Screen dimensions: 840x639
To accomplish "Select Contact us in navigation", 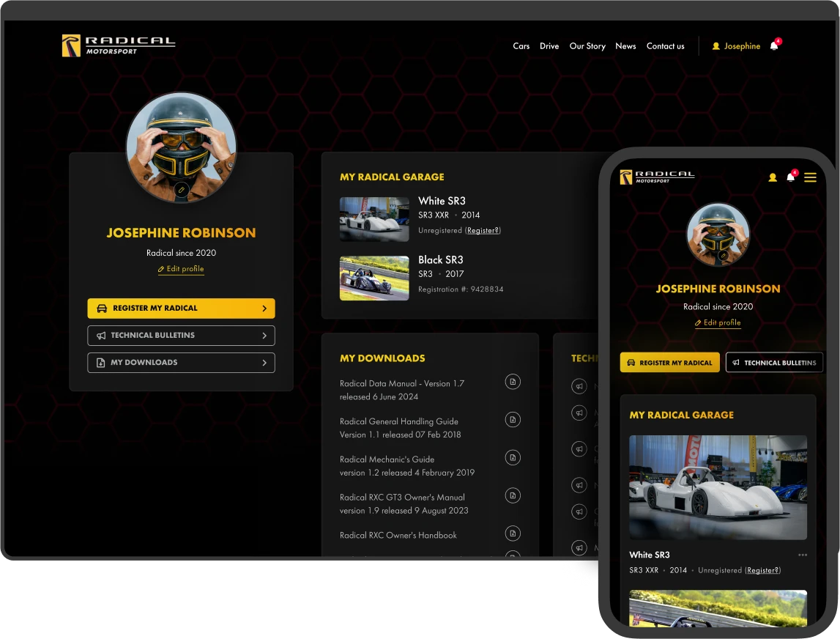I will pyautogui.click(x=665, y=46).
